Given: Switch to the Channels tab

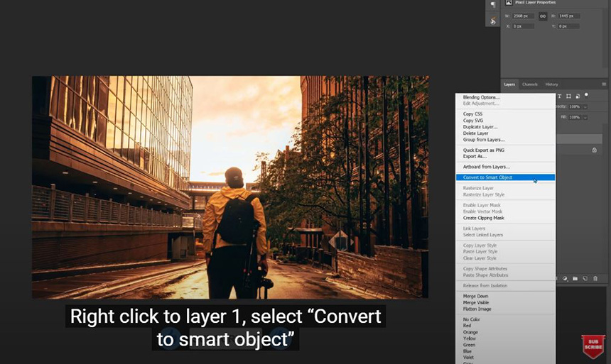Looking at the screenshot, I should [530, 84].
